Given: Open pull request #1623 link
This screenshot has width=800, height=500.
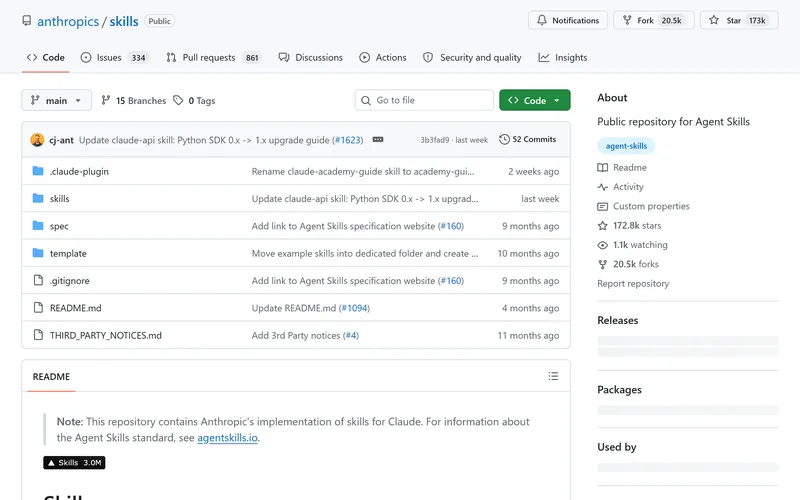Looking at the screenshot, I should [x=348, y=140].
